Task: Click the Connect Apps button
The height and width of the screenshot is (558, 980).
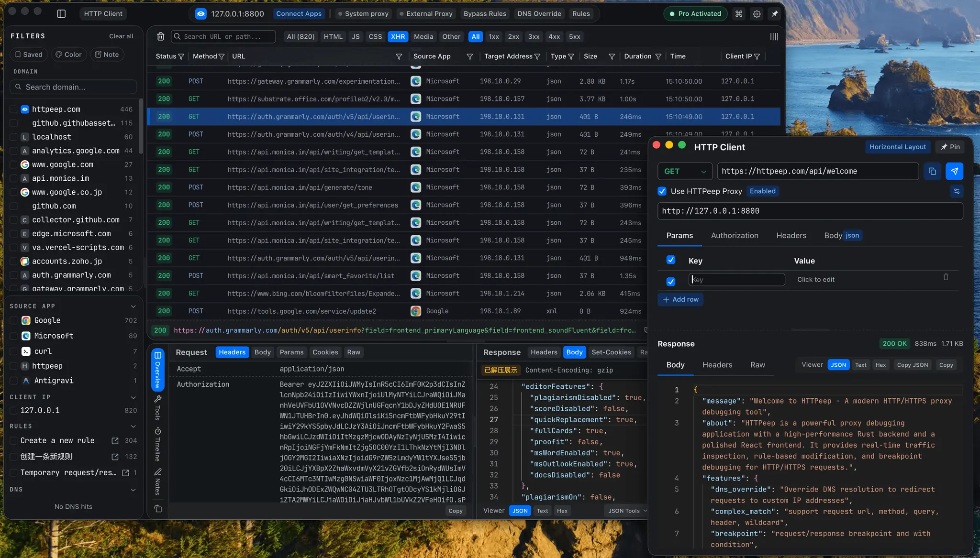Action: [x=299, y=14]
